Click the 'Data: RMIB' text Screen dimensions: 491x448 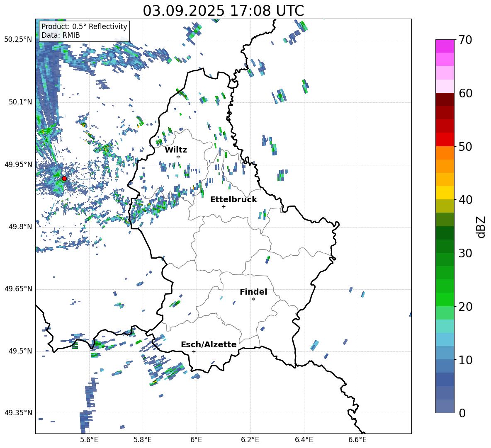[61, 35]
